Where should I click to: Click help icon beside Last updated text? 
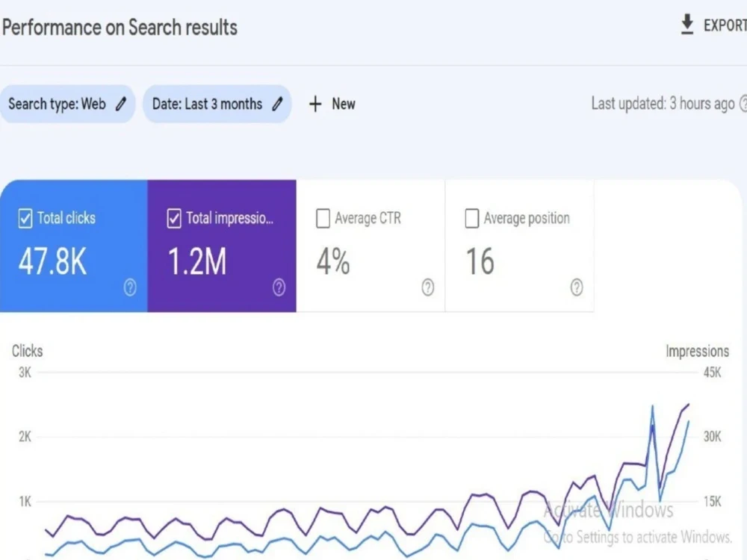pyautogui.click(x=743, y=103)
